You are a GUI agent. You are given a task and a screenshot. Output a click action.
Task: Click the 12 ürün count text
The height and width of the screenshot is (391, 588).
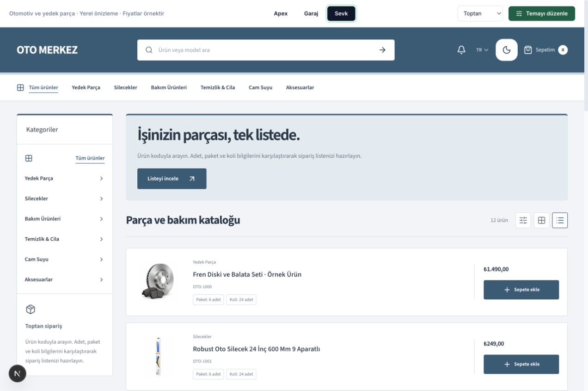pos(499,220)
